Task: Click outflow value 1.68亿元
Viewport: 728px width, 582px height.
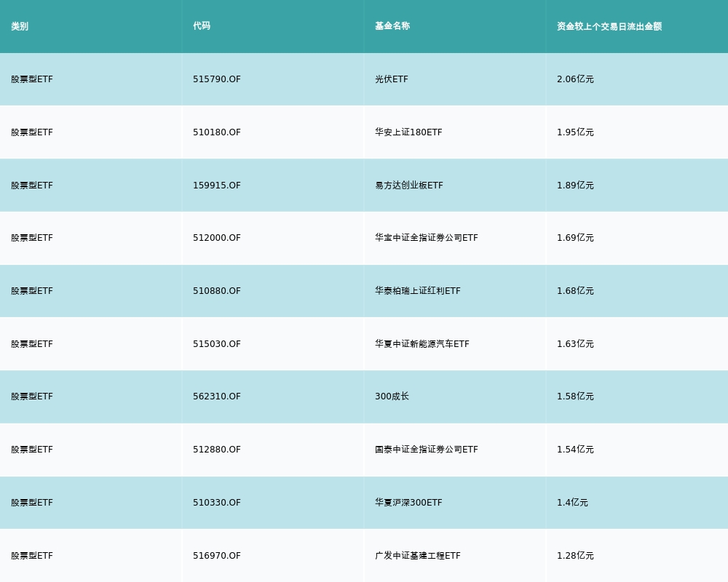Action: coord(575,291)
